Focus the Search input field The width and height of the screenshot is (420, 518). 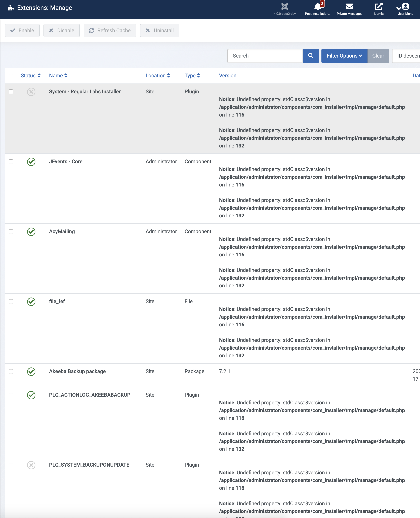pos(265,56)
